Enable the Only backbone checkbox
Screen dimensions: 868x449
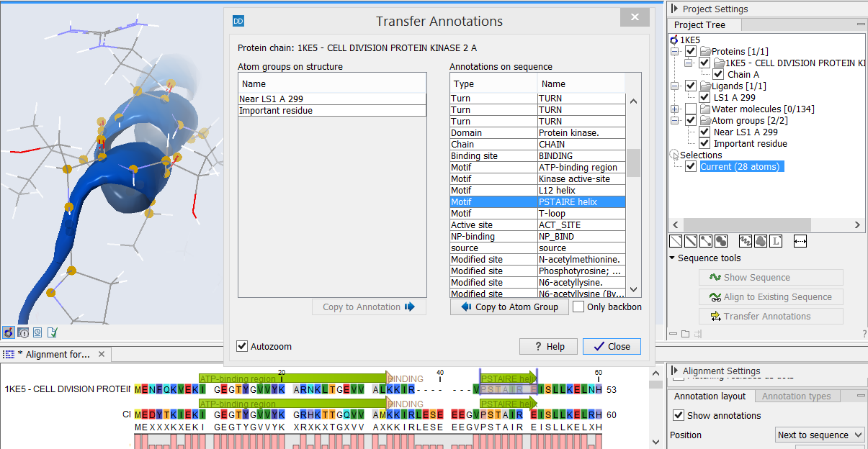pyautogui.click(x=578, y=307)
